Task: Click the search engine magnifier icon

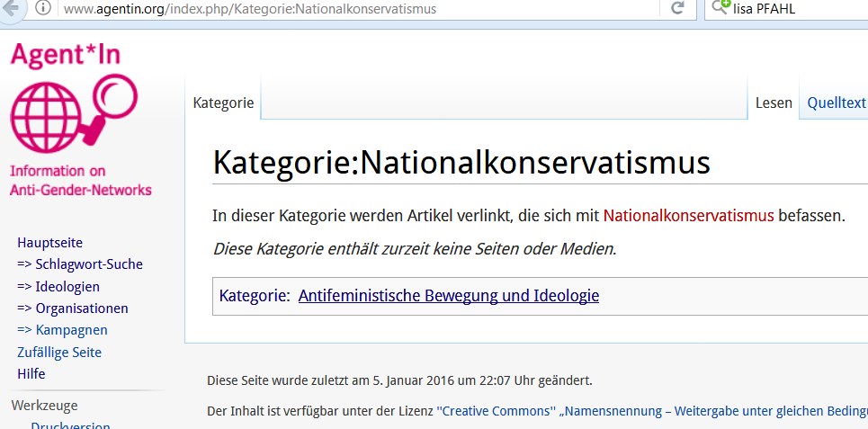Action: point(720,8)
